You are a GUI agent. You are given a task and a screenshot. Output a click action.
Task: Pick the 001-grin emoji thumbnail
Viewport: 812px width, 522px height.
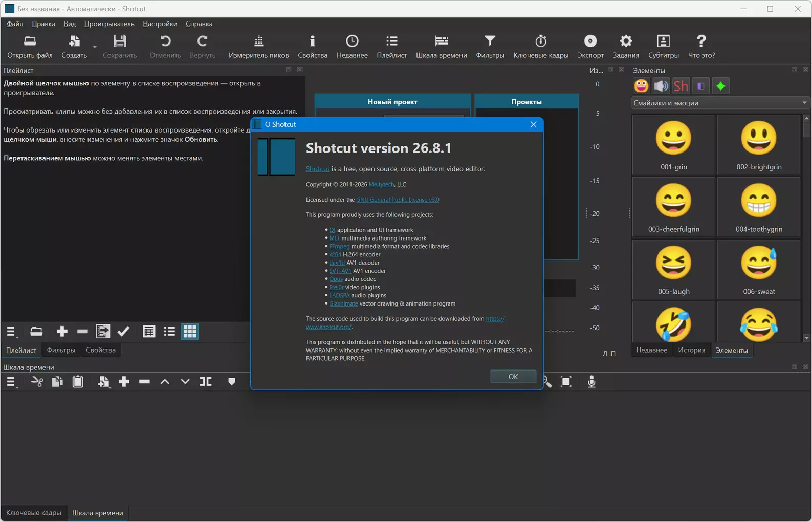pyautogui.click(x=673, y=144)
